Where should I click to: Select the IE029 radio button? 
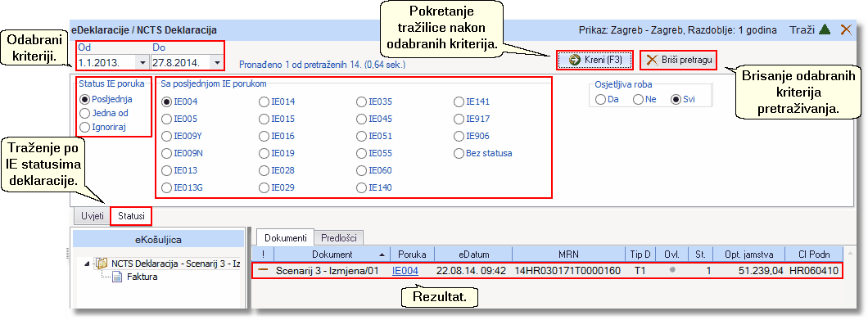tap(278, 187)
